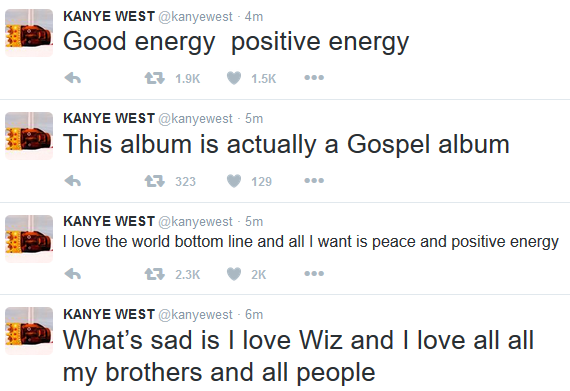Click avatar next to the Wiz tweet
The image size is (570, 391).
point(29,331)
